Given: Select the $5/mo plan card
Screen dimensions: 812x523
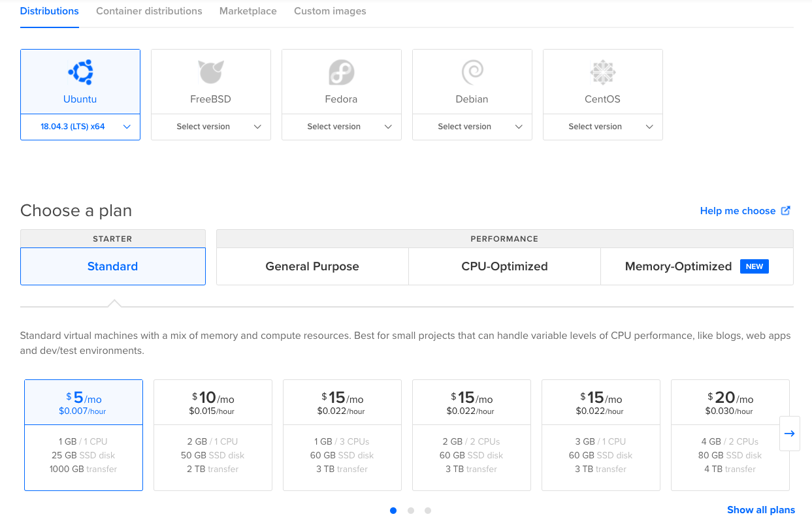Looking at the screenshot, I should tap(84, 435).
